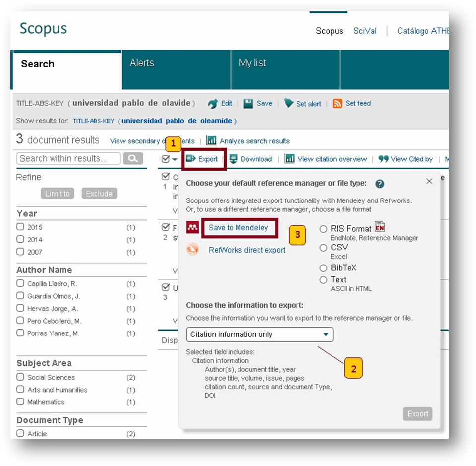
Task: Click the View secondary documents link
Action: pos(152,141)
